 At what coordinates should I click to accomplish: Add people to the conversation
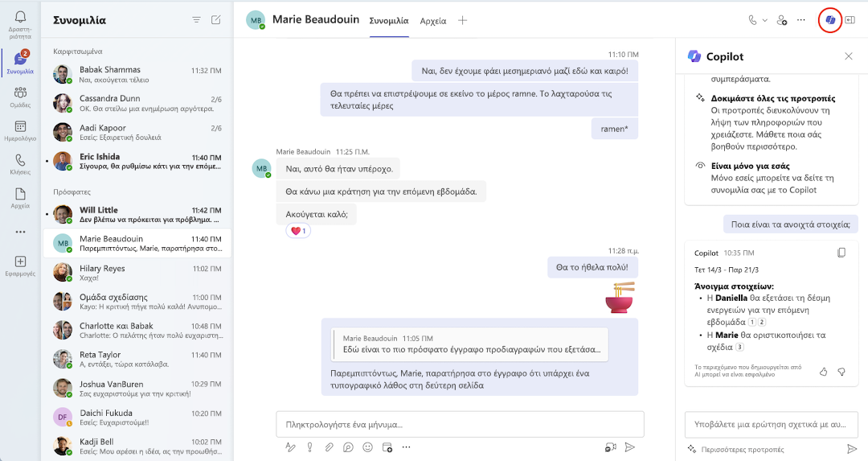(782, 20)
